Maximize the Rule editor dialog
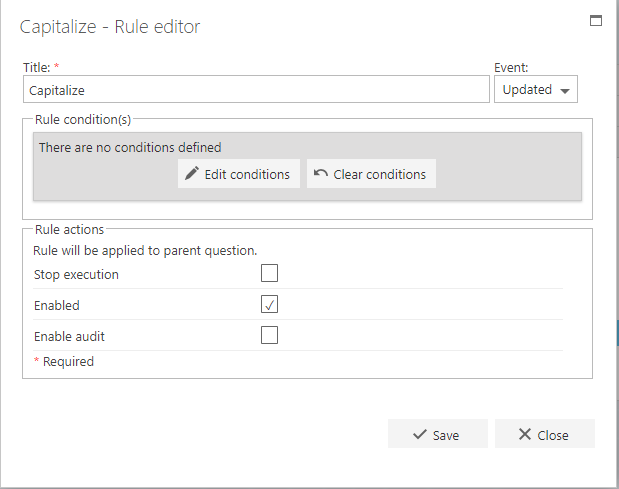The width and height of the screenshot is (619, 489). (x=596, y=21)
